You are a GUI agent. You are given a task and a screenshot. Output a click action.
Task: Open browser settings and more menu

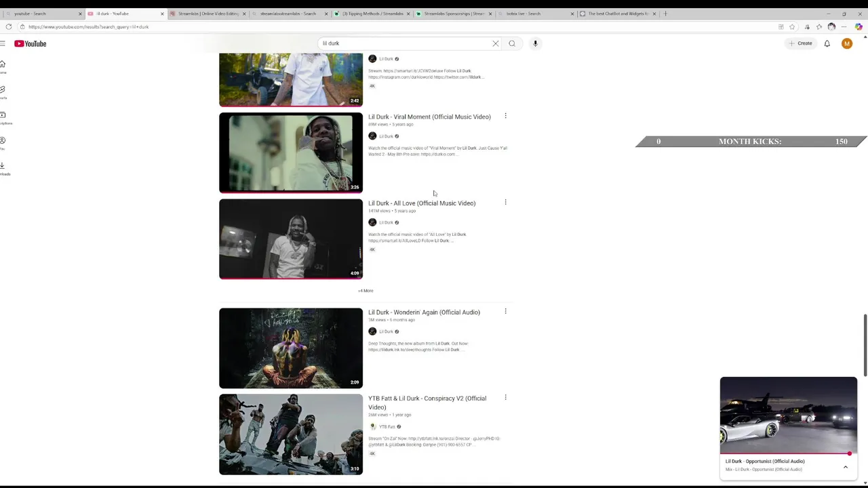[844, 26]
